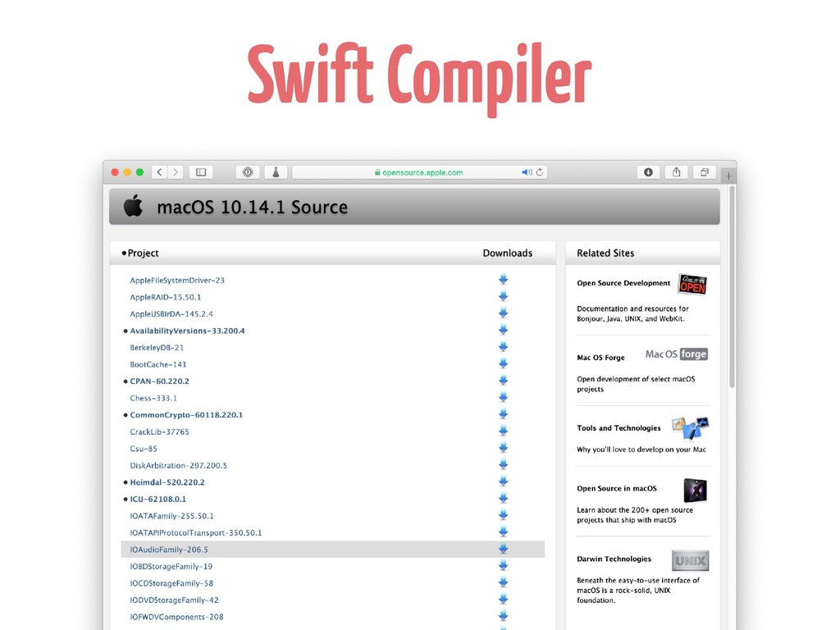Click the Mac OS Forge link
Viewport: 840px width, 630px height.
point(600,358)
